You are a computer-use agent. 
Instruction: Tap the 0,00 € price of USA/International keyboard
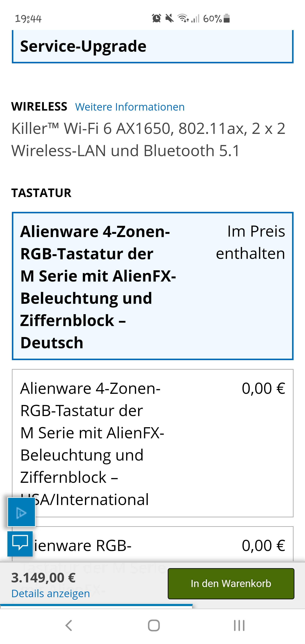click(x=263, y=388)
